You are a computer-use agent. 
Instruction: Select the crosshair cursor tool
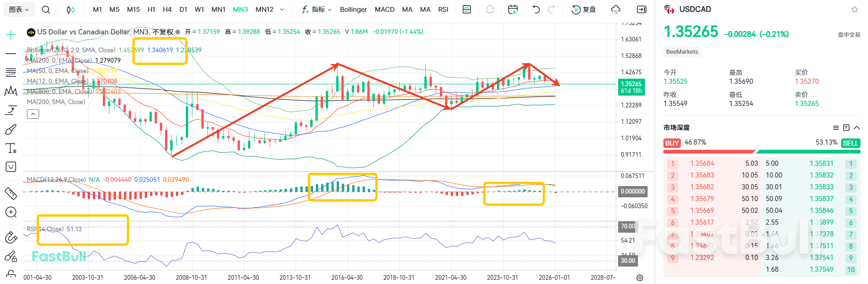tap(11, 35)
